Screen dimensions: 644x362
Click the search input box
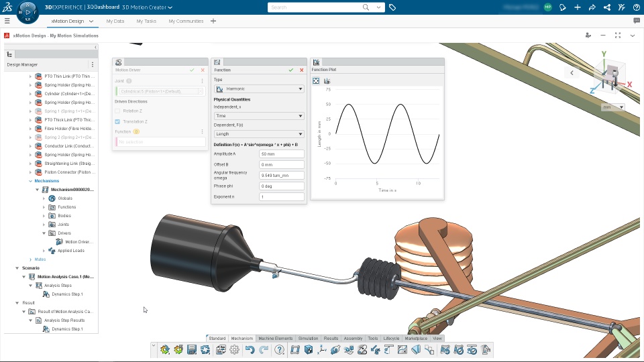[x=315, y=7]
